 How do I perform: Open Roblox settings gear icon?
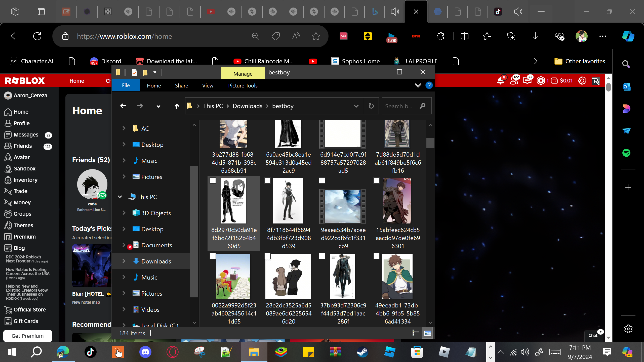[x=582, y=81]
